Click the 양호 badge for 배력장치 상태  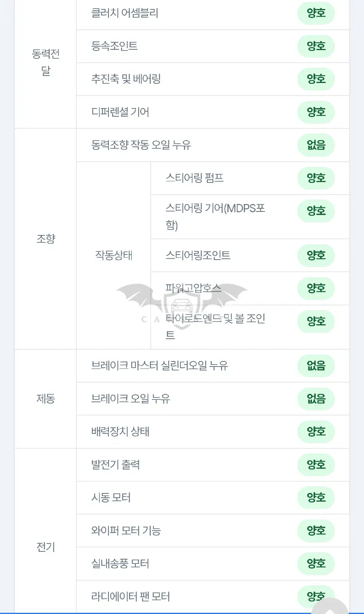(316, 432)
